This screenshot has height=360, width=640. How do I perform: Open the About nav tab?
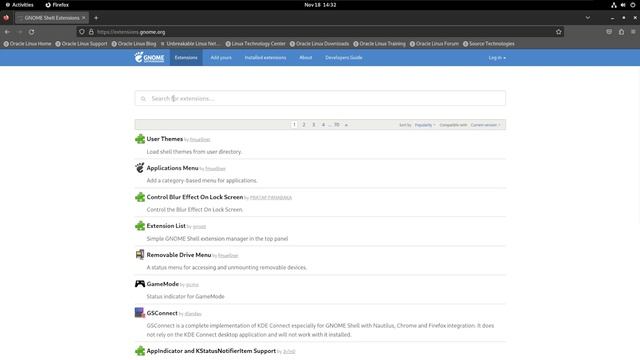306,58
